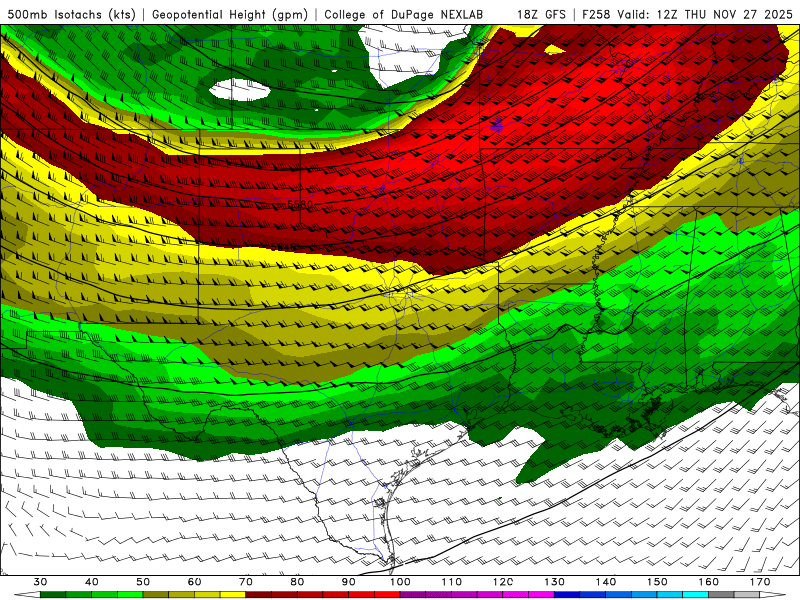Click the 50 value on the legend

pyautogui.click(x=143, y=582)
